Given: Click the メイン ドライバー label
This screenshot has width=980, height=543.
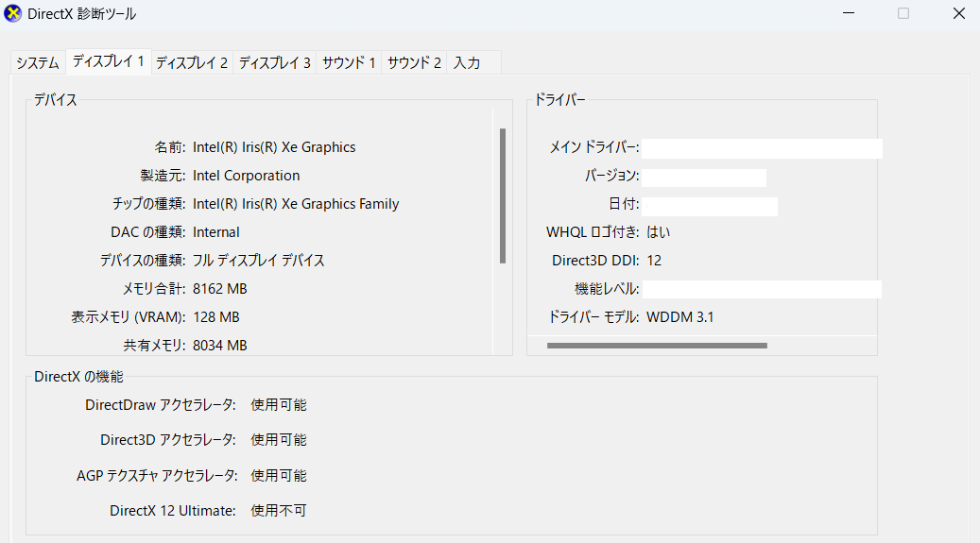Looking at the screenshot, I should [593, 147].
